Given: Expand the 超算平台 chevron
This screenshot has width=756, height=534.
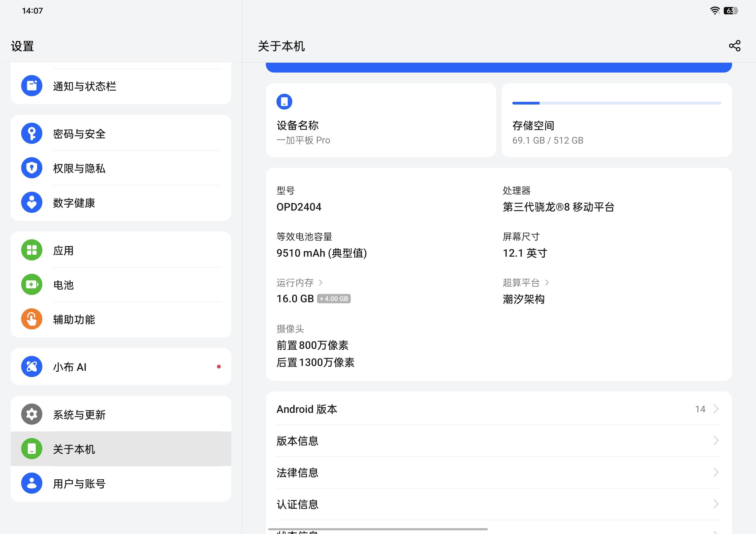Looking at the screenshot, I should tap(547, 282).
